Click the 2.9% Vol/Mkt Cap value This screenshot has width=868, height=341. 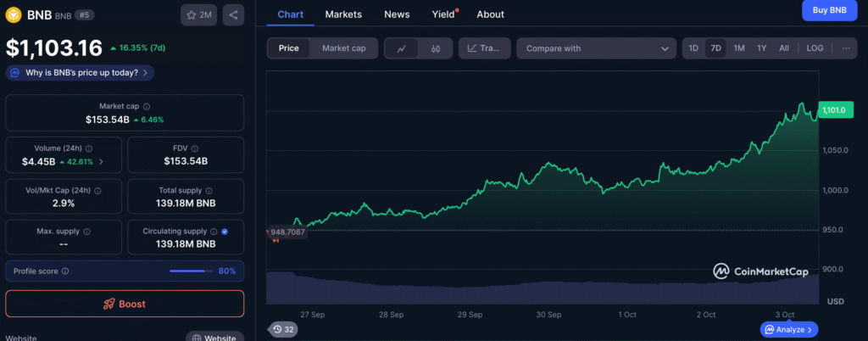pyautogui.click(x=64, y=204)
